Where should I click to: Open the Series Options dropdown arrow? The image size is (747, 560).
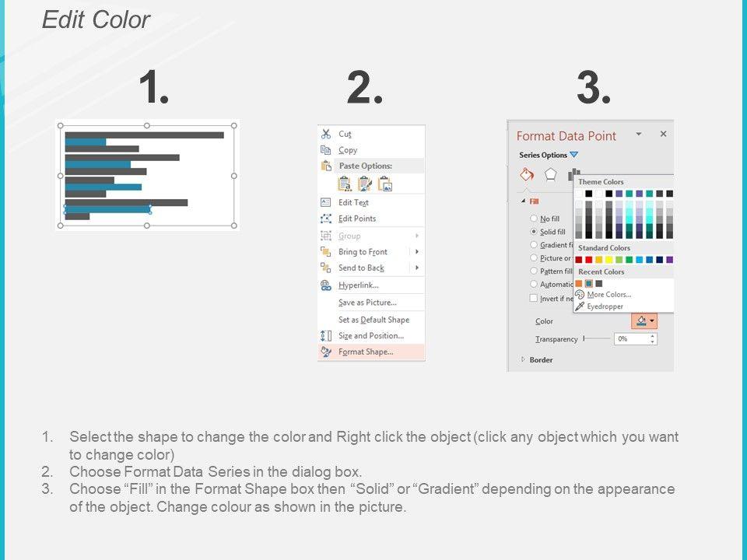[574, 155]
